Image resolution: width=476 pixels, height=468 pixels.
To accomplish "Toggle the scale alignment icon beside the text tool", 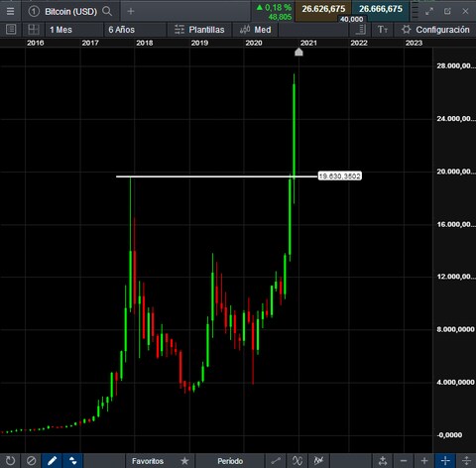I will (x=361, y=30).
